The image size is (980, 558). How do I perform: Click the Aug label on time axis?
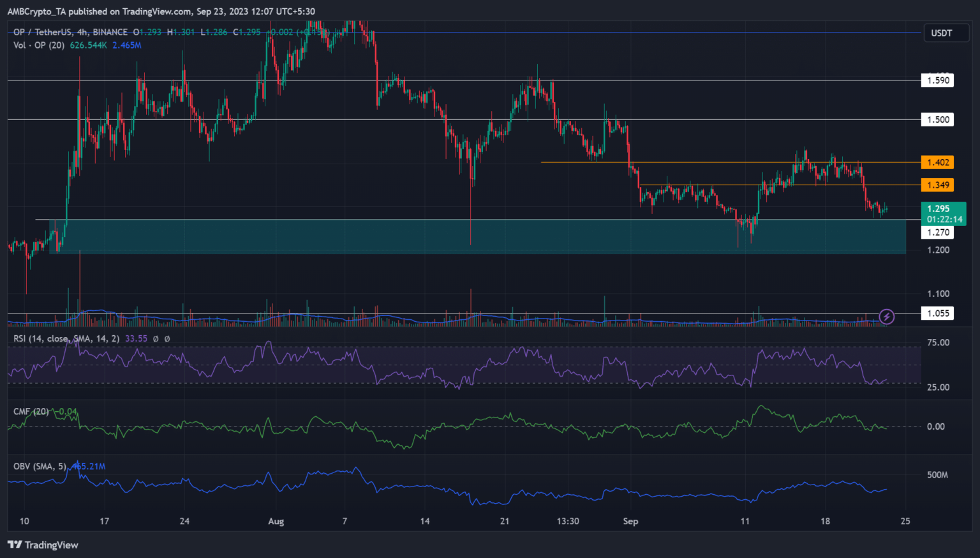point(276,522)
